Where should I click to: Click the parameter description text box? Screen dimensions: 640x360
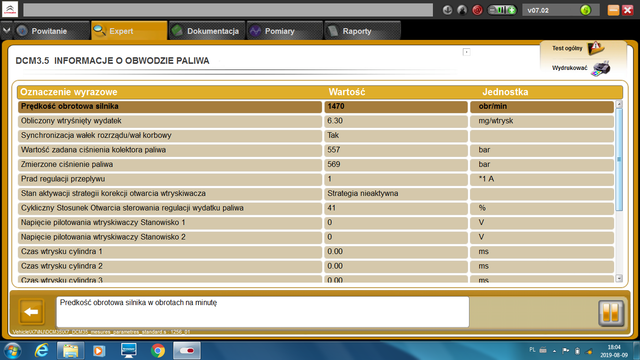(262, 312)
